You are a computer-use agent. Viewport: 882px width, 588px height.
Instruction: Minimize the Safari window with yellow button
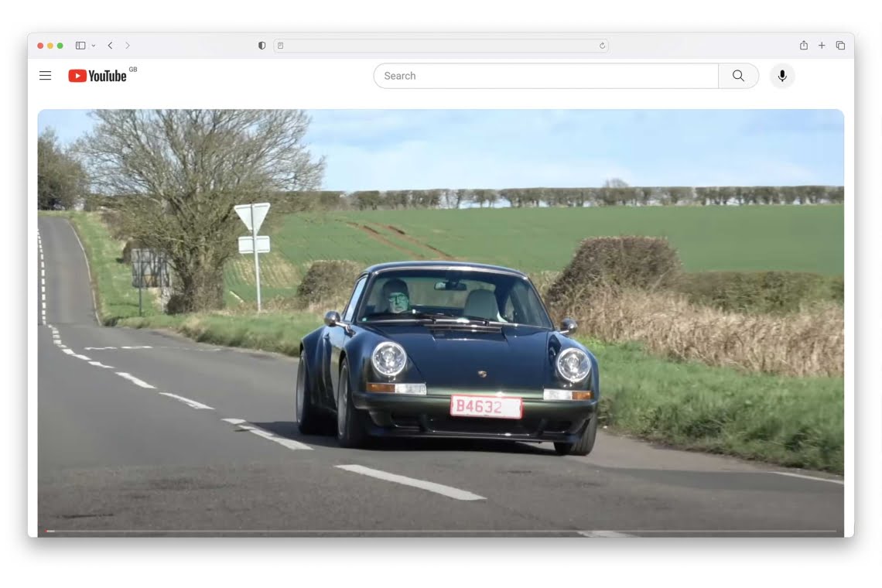[x=50, y=46]
